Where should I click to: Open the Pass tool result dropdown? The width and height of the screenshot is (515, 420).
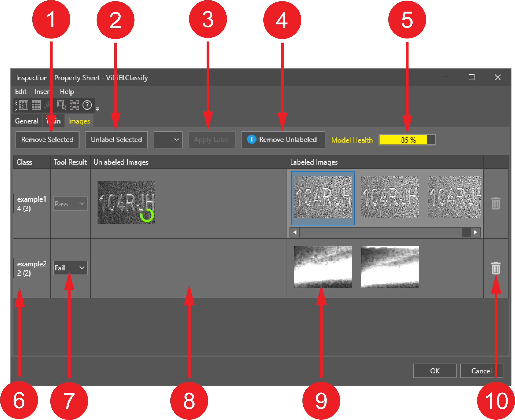click(70, 203)
